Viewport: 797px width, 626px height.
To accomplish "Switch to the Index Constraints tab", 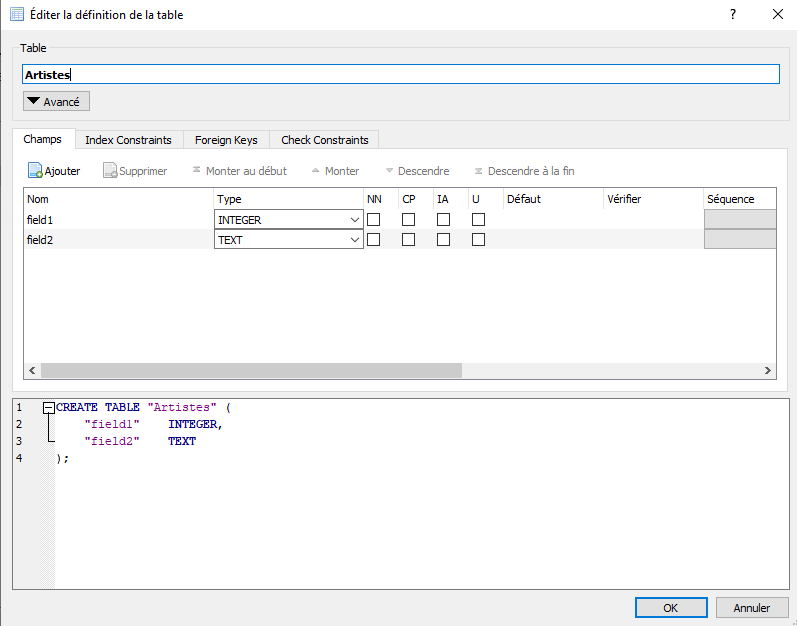I will pos(129,140).
